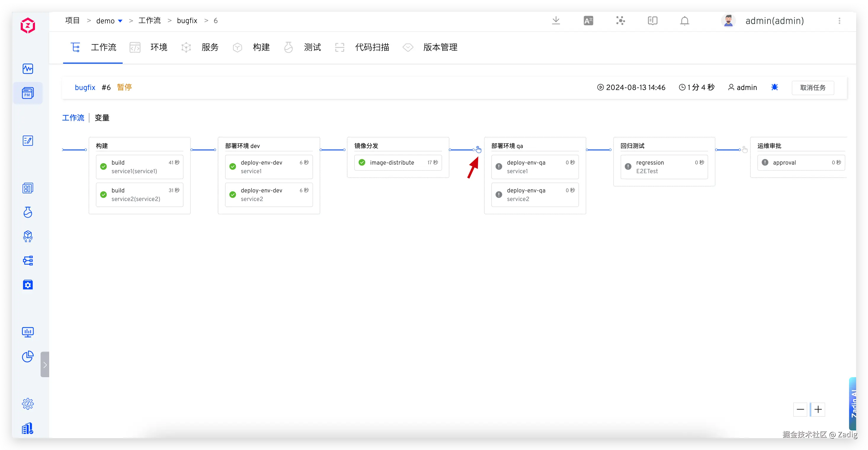Screen dimensions: 868x450
Task: Open the Zadig AI side panel
Action: point(853,404)
